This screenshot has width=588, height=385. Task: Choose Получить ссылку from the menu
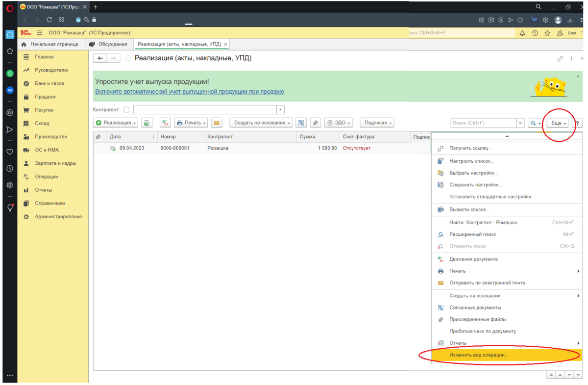coord(507,148)
